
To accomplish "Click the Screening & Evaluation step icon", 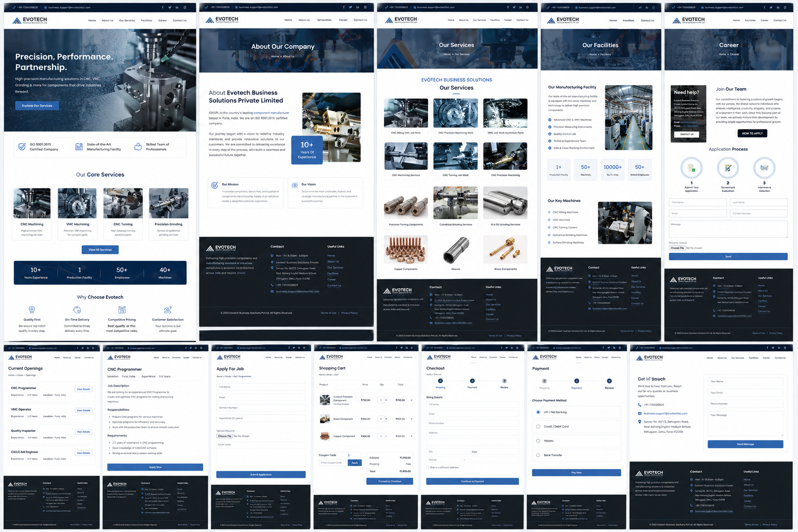I will [728, 168].
